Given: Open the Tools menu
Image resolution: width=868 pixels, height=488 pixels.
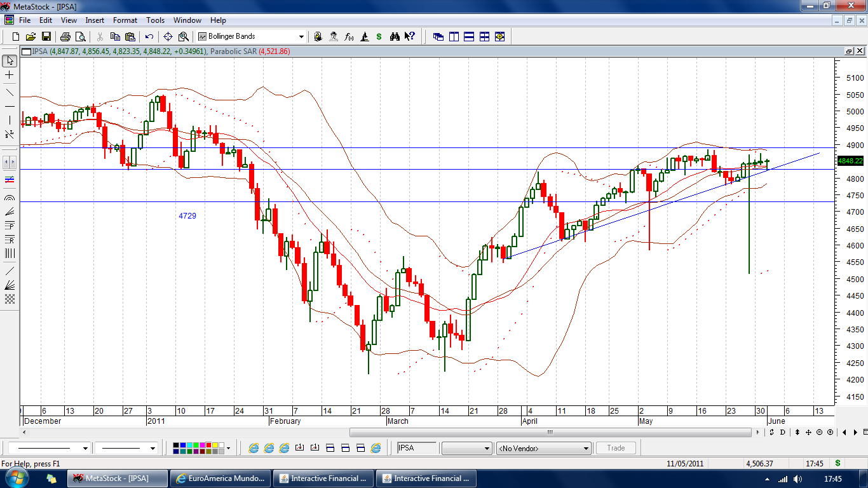Looking at the screenshot, I should 155,20.
